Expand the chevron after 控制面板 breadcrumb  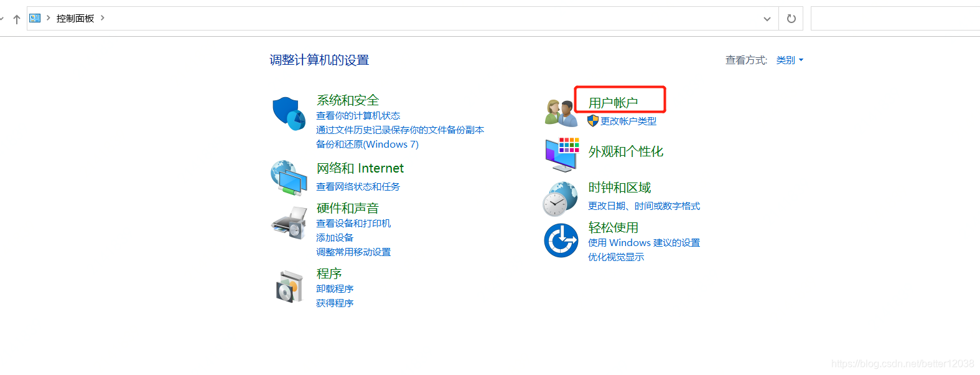[x=103, y=18]
